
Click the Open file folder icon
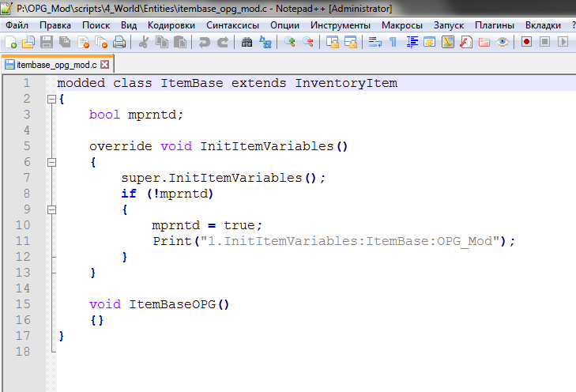28,42
